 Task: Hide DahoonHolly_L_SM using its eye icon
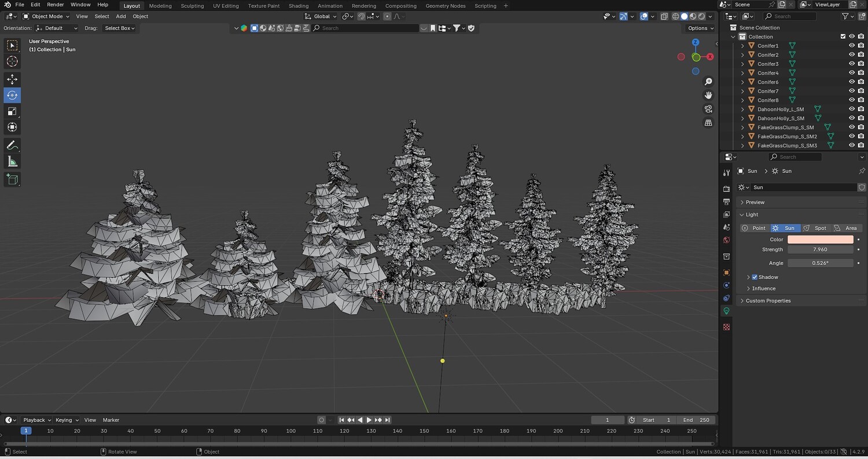click(x=852, y=109)
